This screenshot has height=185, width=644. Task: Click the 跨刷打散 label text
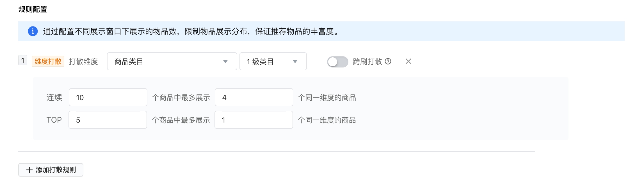[x=367, y=61]
